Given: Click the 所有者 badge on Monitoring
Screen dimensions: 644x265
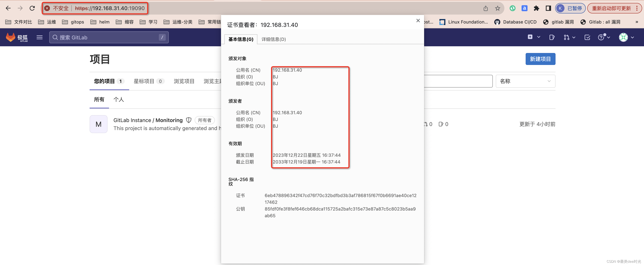Looking at the screenshot, I should [x=205, y=120].
